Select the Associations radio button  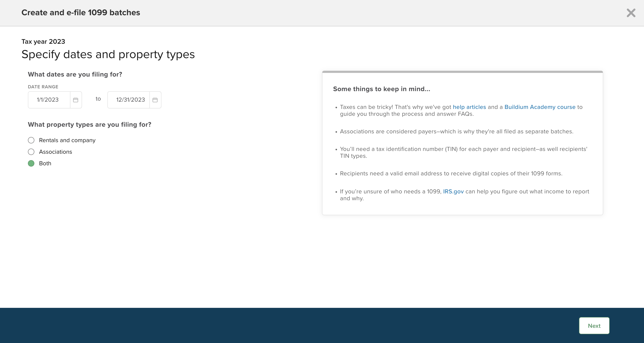pos(31,152)
